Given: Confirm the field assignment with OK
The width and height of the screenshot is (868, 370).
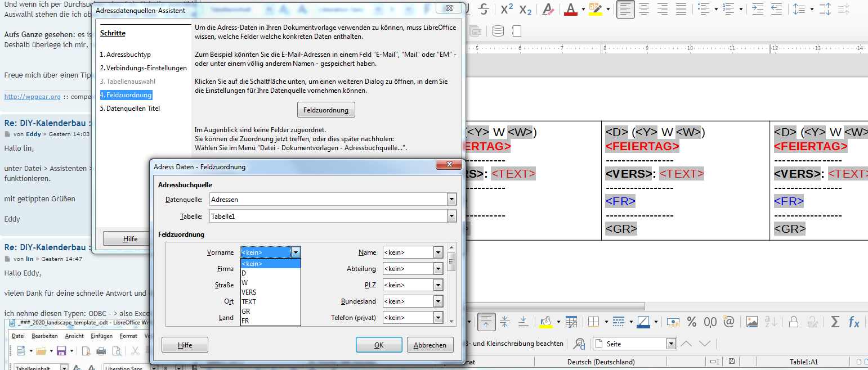Looking at the screenshot, I should coord(379,345).
